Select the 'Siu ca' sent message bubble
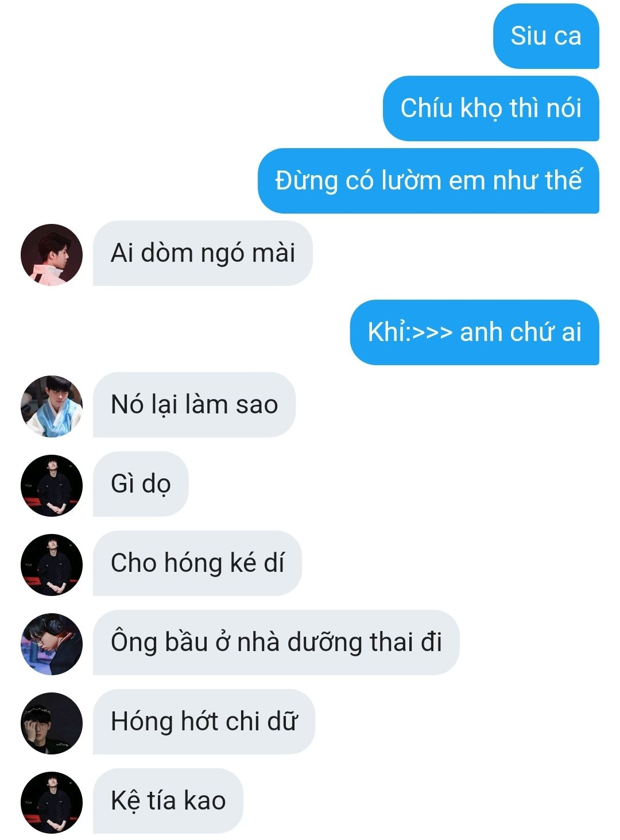 pos(546,36)
